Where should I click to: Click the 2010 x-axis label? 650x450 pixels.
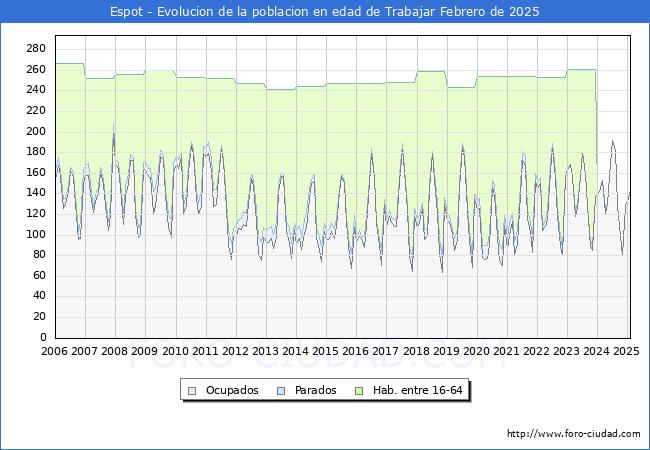coord(175,351)
